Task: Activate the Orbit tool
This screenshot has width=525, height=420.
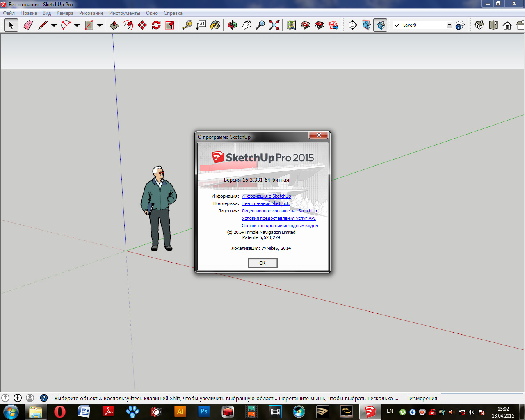Action: pyautogui.click(x=232, y=25)
